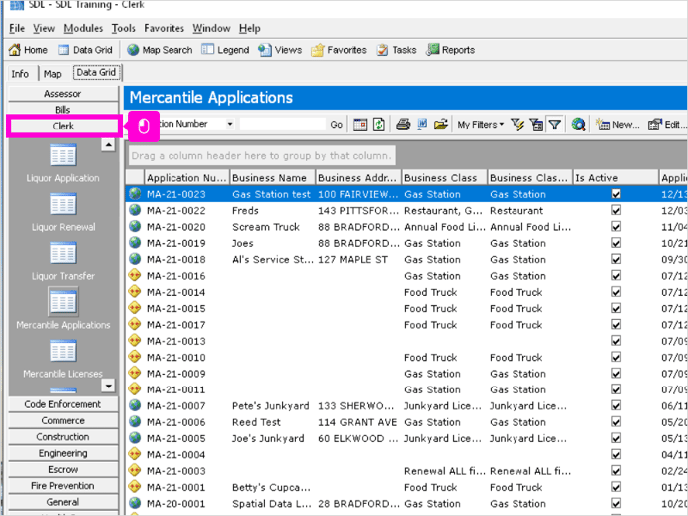Toggle Is Active checkbox for MA-21-0013
The width and height of the screenshot is (688, 516).
[616, 341]
